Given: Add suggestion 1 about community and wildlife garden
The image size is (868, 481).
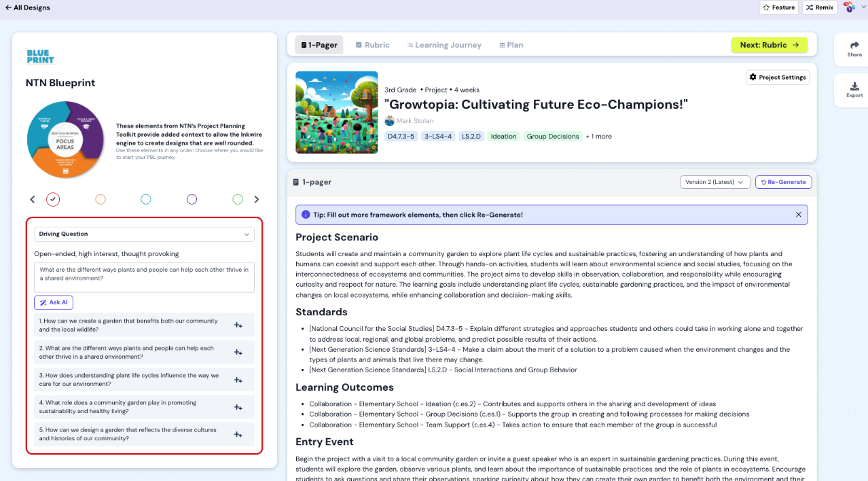Looking at the screenshot, I should click(238, 325).
